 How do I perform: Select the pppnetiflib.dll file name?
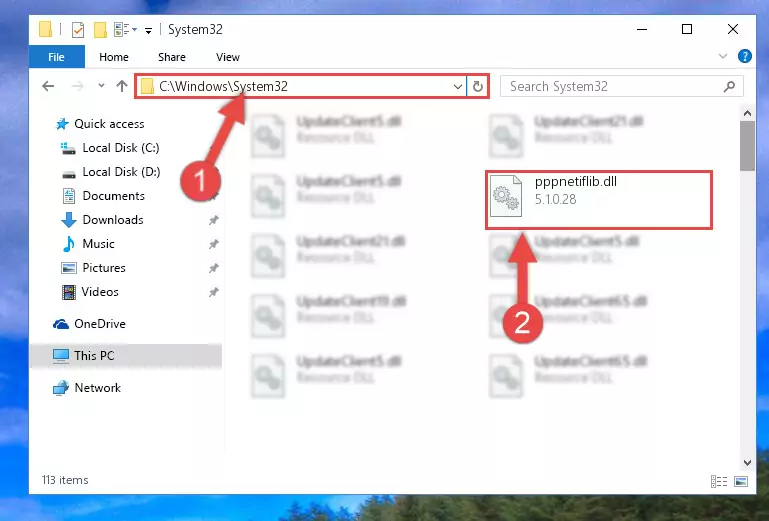pos(576,182)
